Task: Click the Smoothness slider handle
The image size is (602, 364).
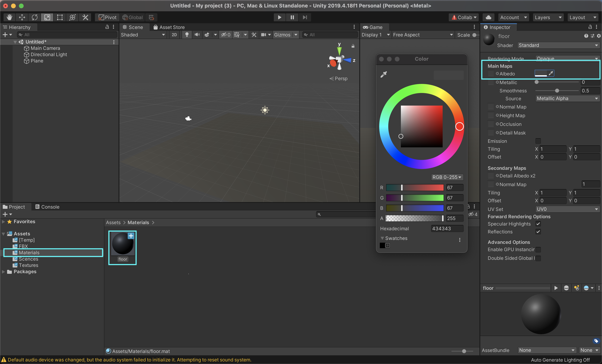Action: pyautogui.click(x=557, y=91)
